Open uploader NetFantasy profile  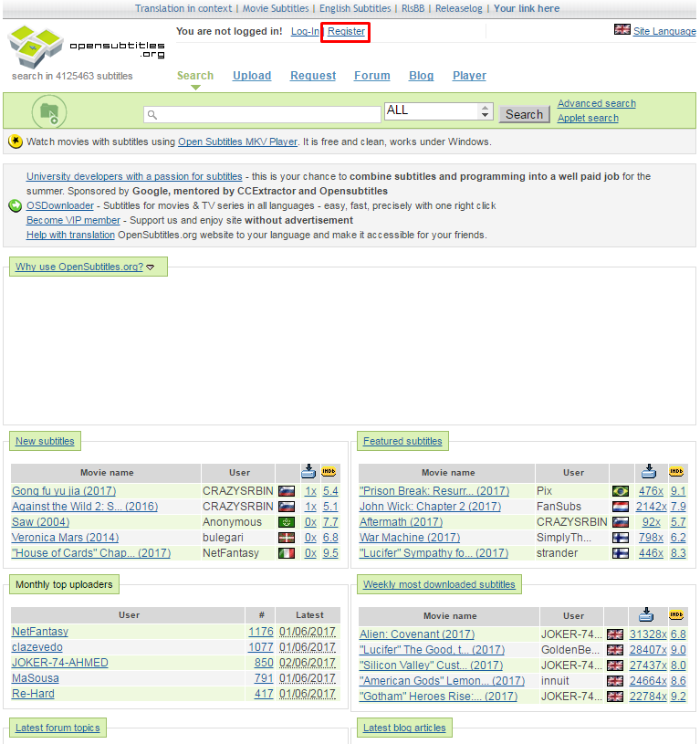click(x=40, y=632)
